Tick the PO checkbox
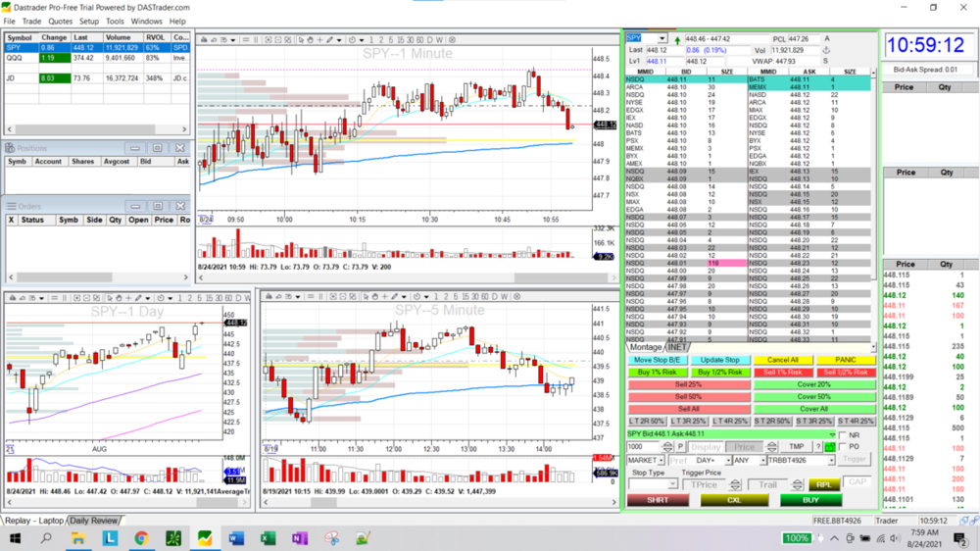Screen dimensions: 980x551 click(x=843, y=446)
